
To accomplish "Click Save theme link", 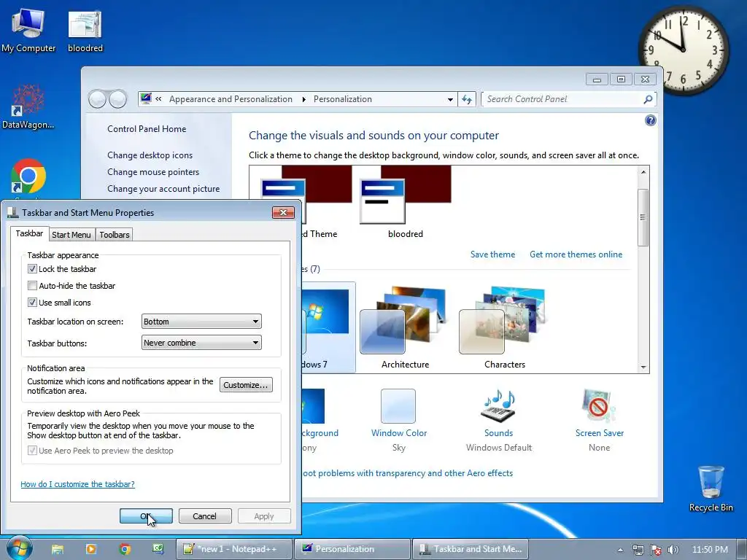I will point(492,254).
